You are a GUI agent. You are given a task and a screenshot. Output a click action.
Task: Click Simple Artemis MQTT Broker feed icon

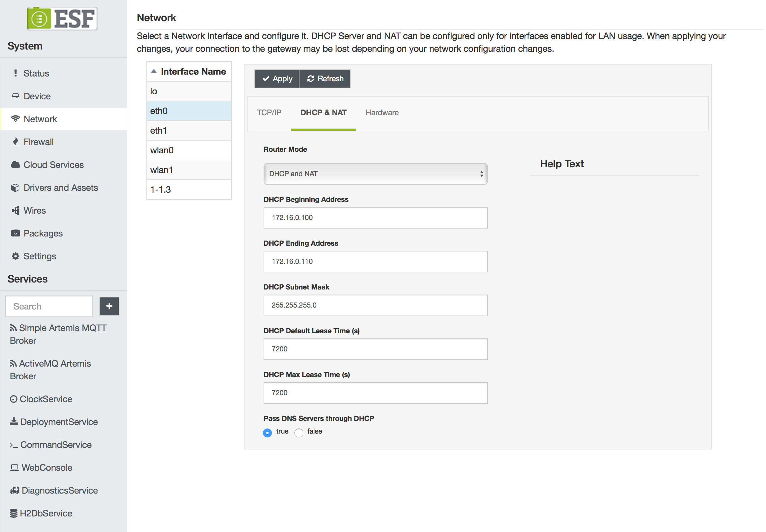(x=13, y=328)
